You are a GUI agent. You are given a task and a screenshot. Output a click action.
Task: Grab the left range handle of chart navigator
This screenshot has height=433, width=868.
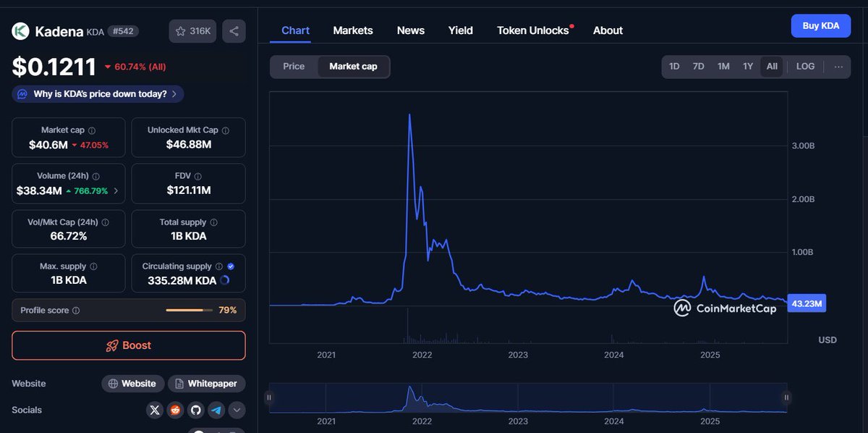click(x=269, y=398)
